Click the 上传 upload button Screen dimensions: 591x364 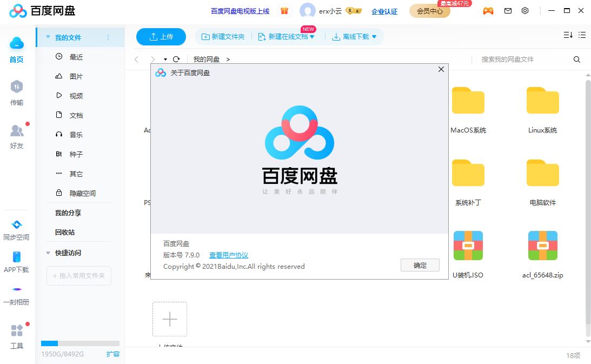(x=161, y=37)
